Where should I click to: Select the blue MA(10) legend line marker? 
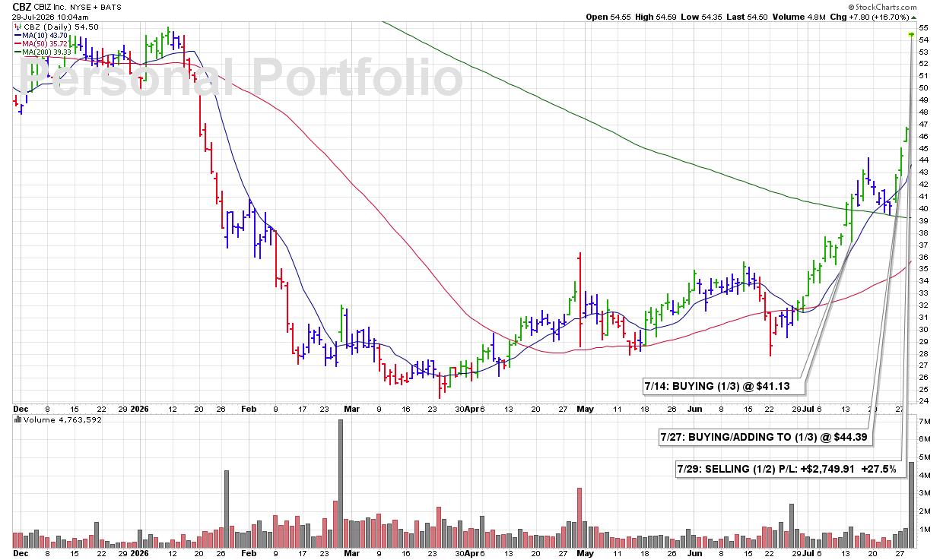point(18,36)
